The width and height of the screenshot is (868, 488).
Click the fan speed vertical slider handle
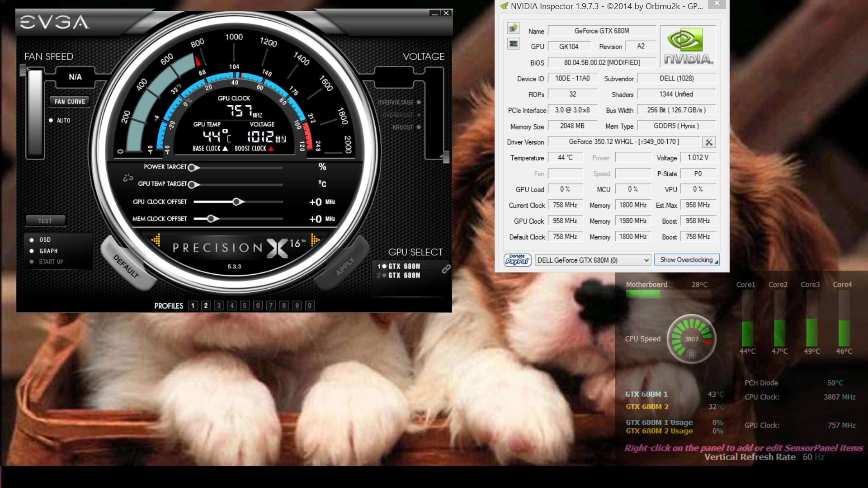[x=23, y=70]
